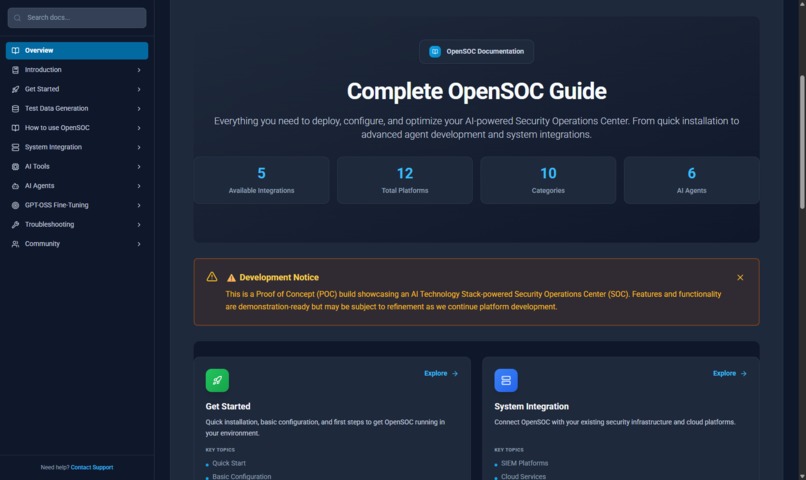Click the green rocket icon on Get Started card
Screen dimensions: 806x480
tap(217, 380)
